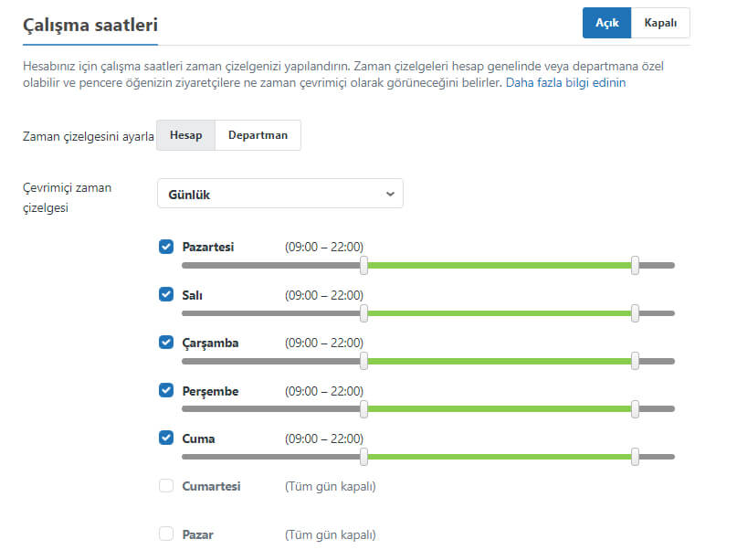Disable the Çarşamba working day
The height and width of the screenshot is (560, 737).
(x=166, y=343)
